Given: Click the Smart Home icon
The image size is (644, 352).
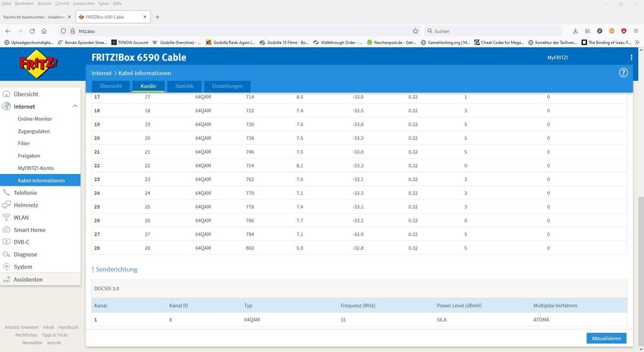Looking at the screenshot, I should (x=7, y=230).
